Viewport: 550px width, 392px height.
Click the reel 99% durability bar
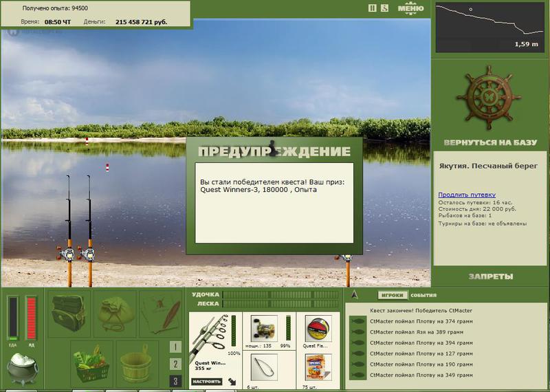tap(288, 328)
